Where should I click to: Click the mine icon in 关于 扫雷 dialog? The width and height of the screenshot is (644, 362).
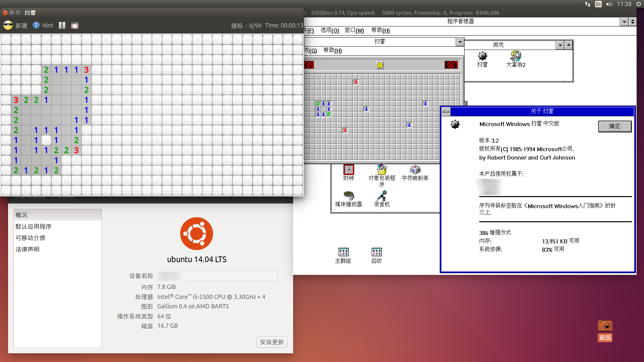pos(455,124)
